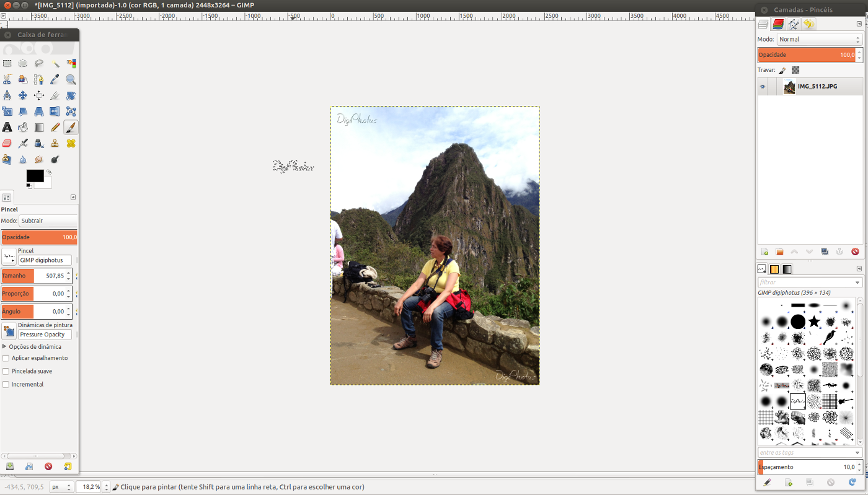Image resolution: width=868 pixels, height=495 pixels.
Task: Open the paint Modo dropdown showing Subtrair
Action: 48,221
